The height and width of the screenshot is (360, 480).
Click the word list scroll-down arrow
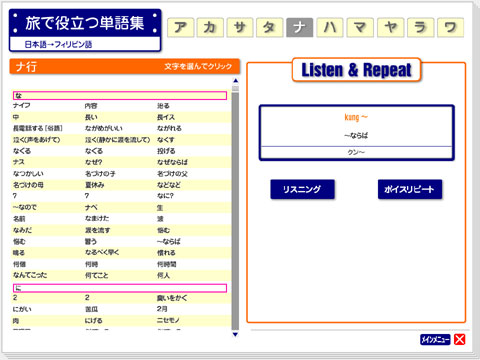click(x=236, y=334)
